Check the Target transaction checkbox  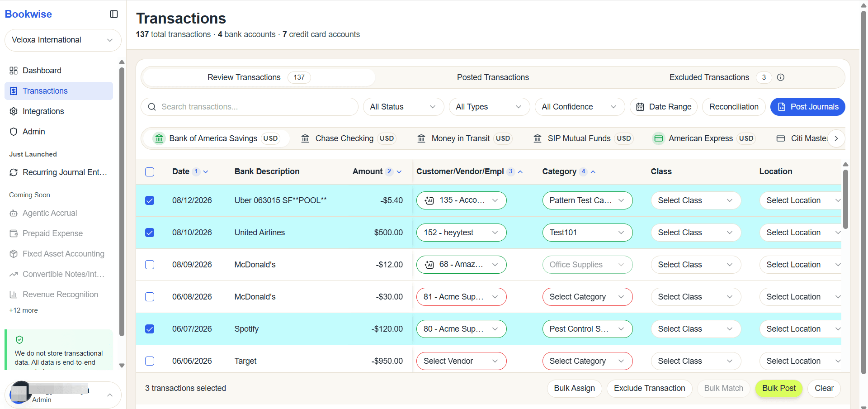pyautogui.click(x=150, y=361)
